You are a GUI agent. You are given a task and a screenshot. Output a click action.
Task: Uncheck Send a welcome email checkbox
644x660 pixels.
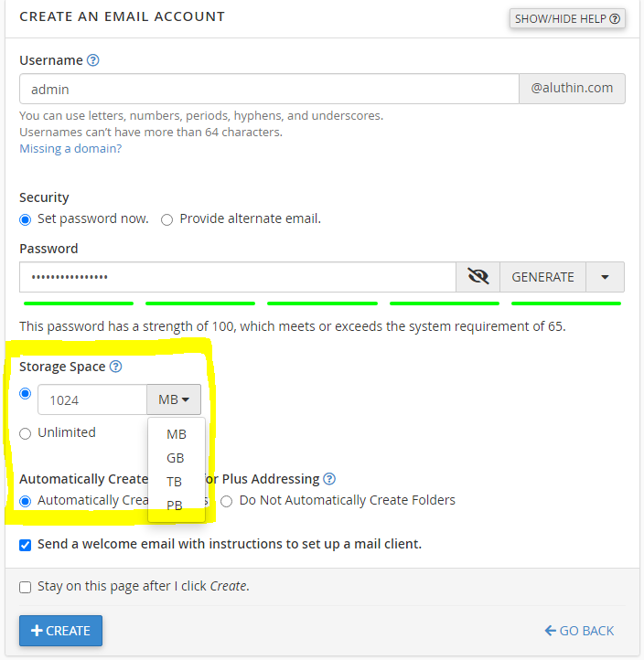click(26, 545)
